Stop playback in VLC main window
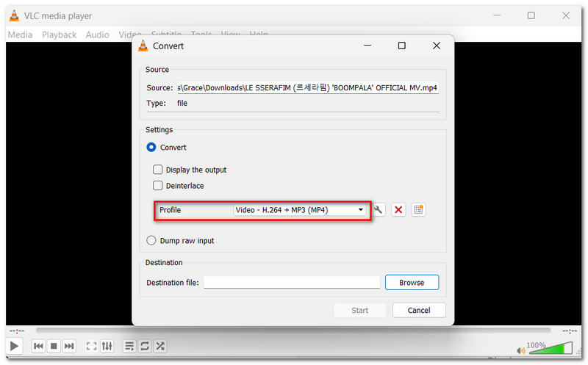The image size is (588, 365). tap(54, 346)
